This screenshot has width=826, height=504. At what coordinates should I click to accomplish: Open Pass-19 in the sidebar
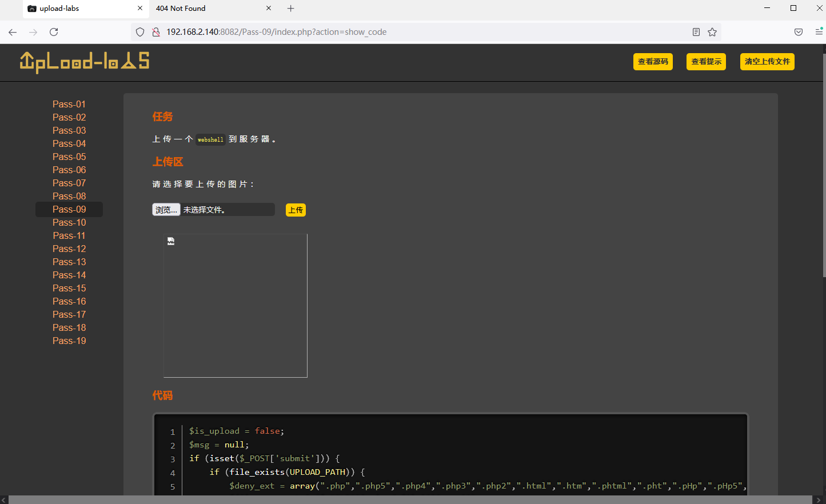click(69, 341)
